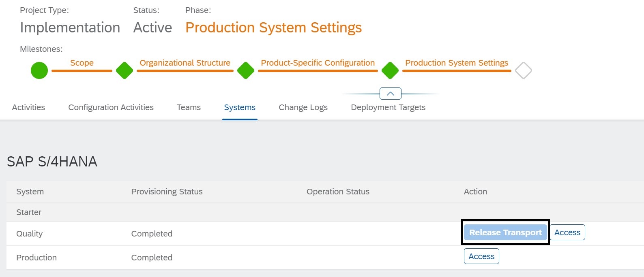The image size is (644, 277).
Task: Click the Production System Settings phase title
Action: click(x=273, y=28)
